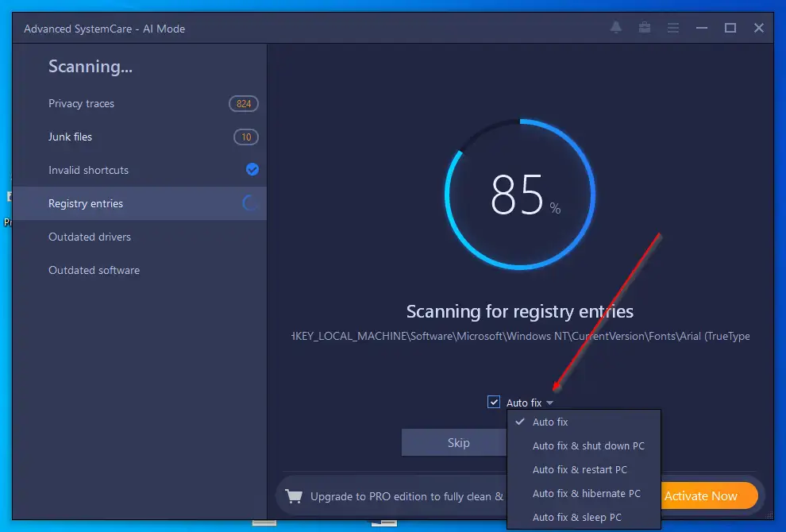786x532 pixels.
Task: Click the Advanced SystemCare - AI Mode title
Action: coord(104,29)
